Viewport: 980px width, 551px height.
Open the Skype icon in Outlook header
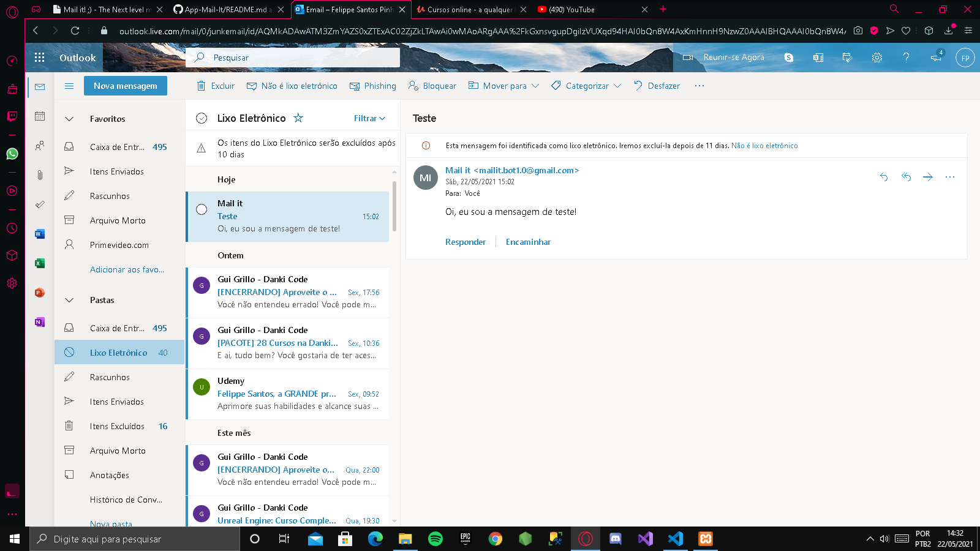789,58
